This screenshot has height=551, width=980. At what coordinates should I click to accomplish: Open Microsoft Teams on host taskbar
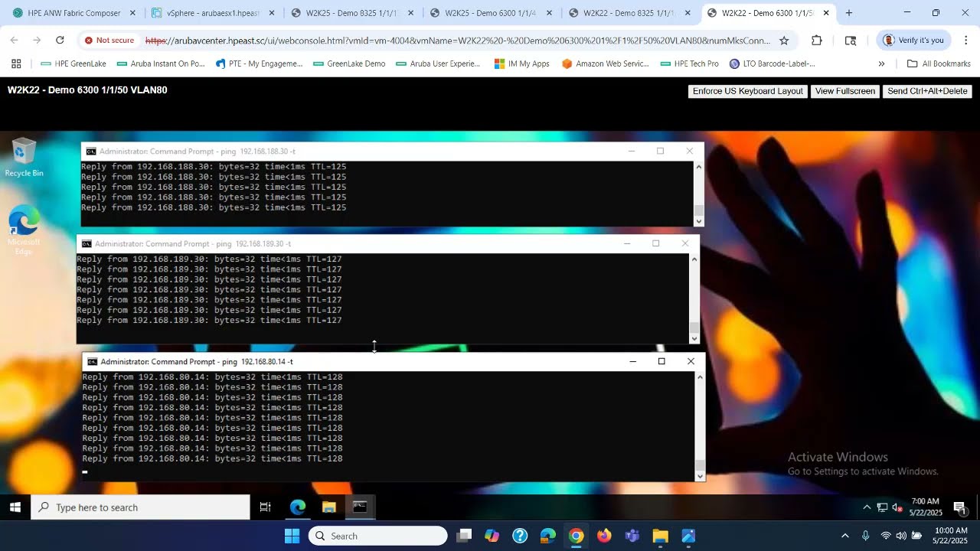coord(632,536)
